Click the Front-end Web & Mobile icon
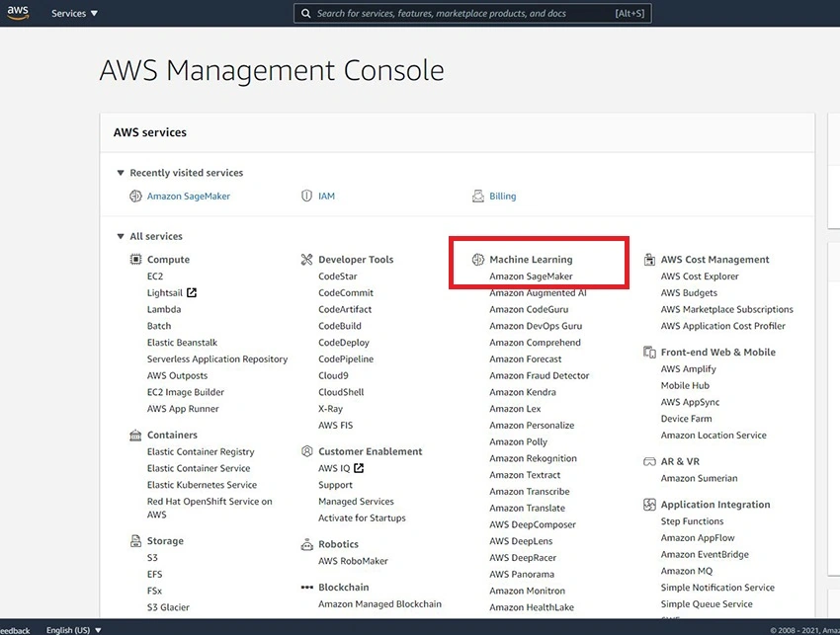 point(649,352)
